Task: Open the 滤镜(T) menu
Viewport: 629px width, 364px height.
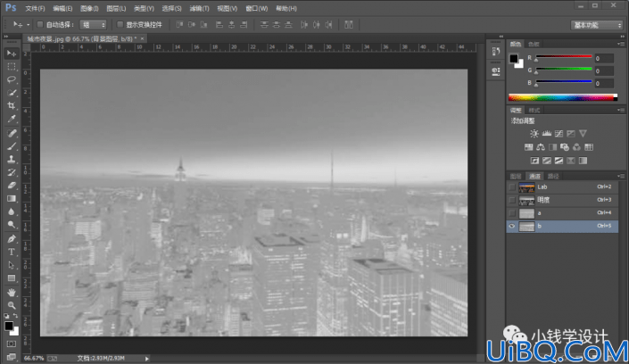Action: [x=199, y=8]
